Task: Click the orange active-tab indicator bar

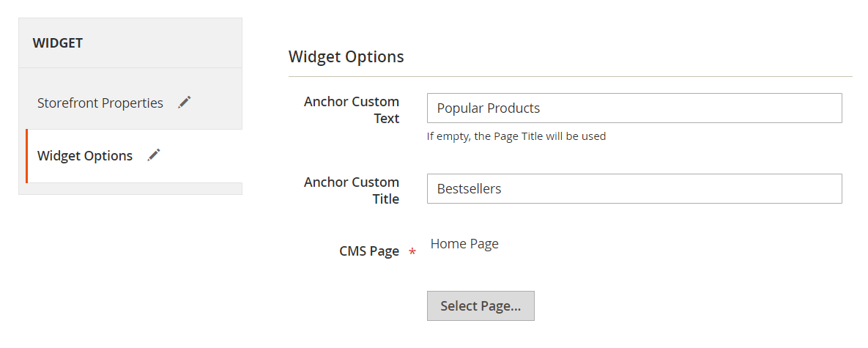Action: pos(26,156)
